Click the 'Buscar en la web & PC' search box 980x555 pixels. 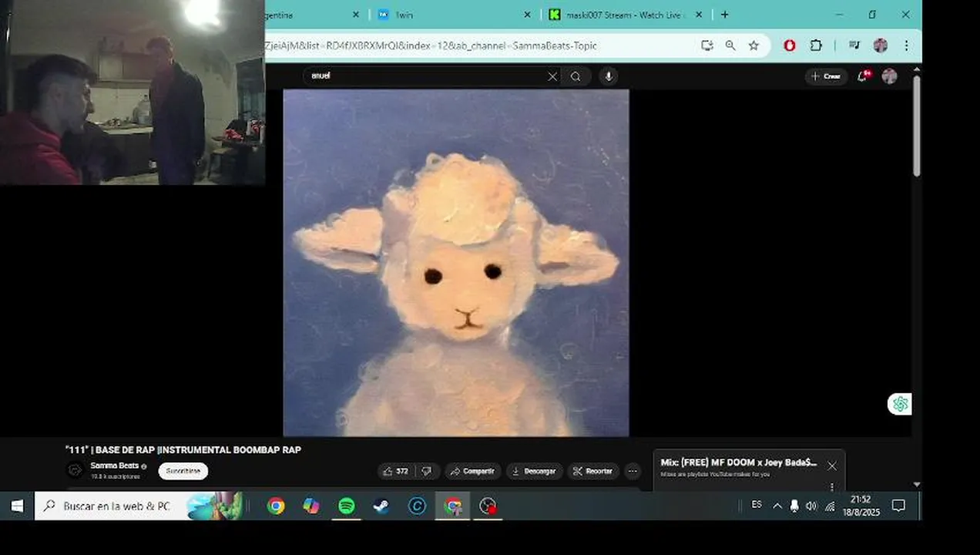point(139,506)
